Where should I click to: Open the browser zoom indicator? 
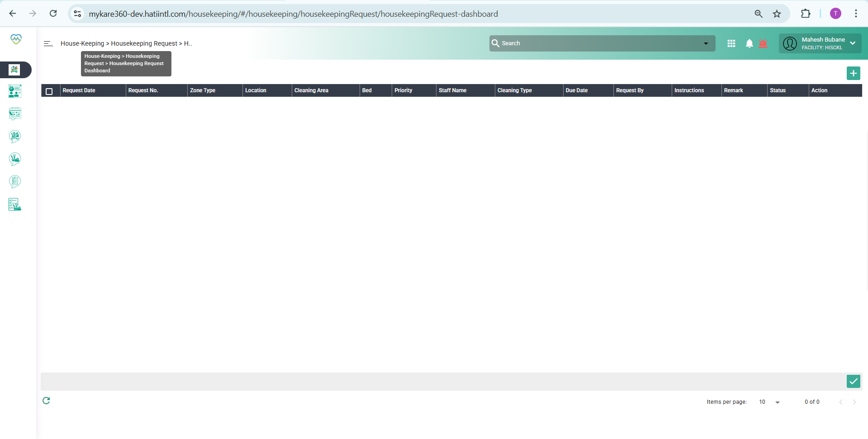coord(759,14)
